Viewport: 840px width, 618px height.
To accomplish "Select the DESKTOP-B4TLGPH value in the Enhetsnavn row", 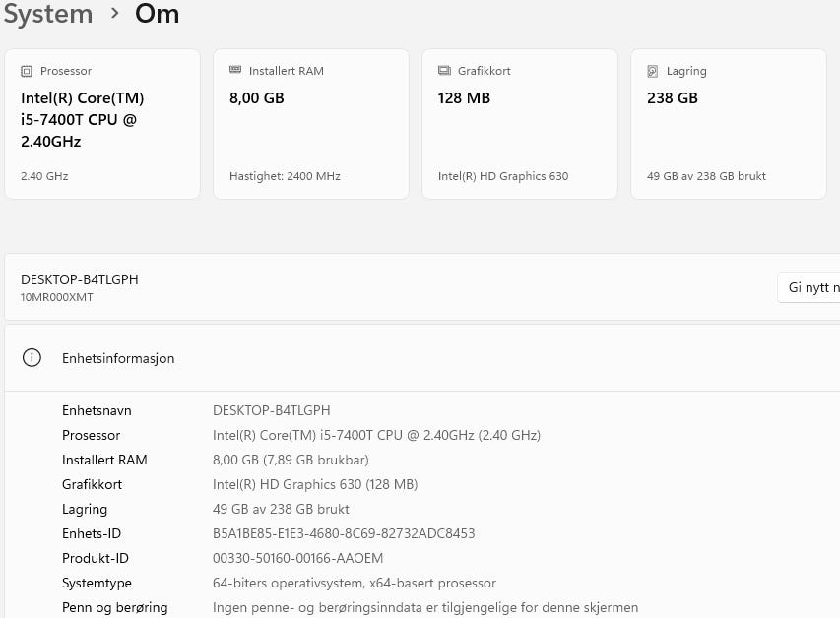I will click(272, 410).
